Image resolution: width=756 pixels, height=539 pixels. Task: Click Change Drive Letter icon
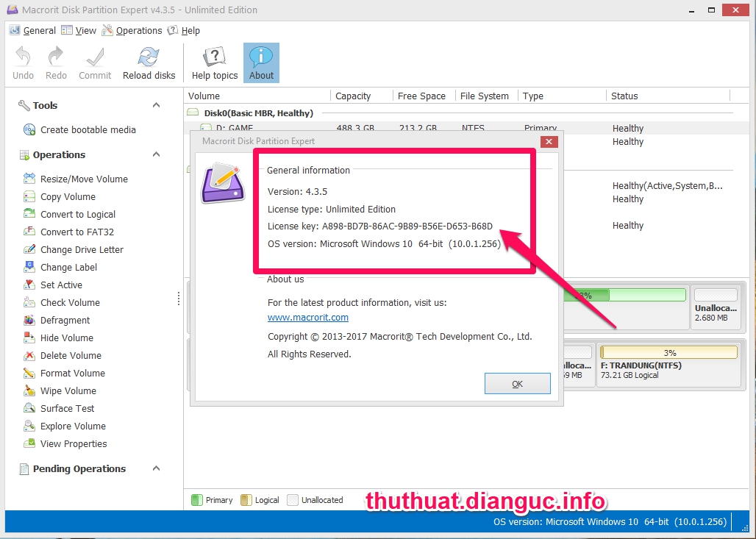[x=29, y=249]
